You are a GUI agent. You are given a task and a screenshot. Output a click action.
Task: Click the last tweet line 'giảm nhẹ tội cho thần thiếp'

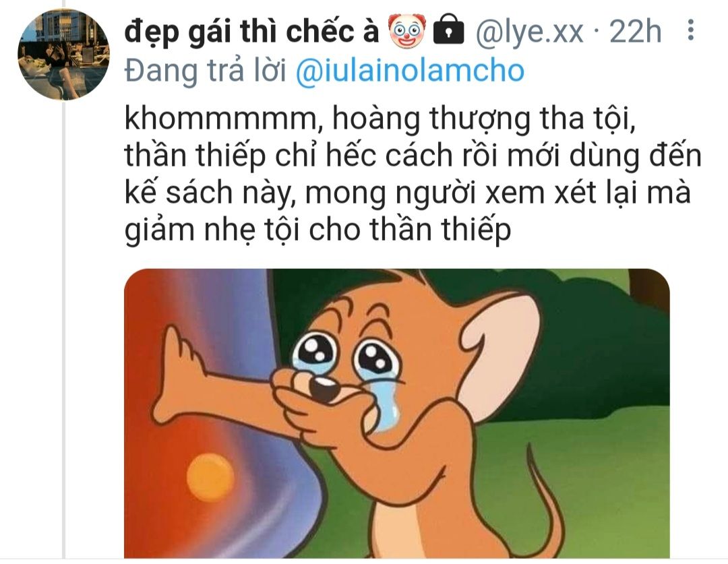317,230
